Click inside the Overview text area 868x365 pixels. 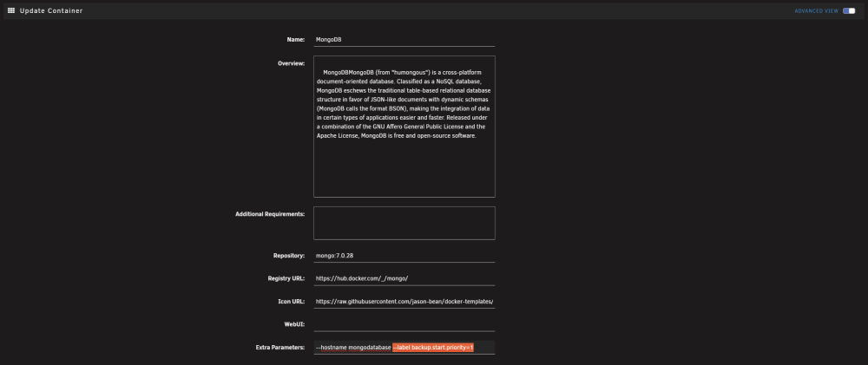(x=404, y=127)
